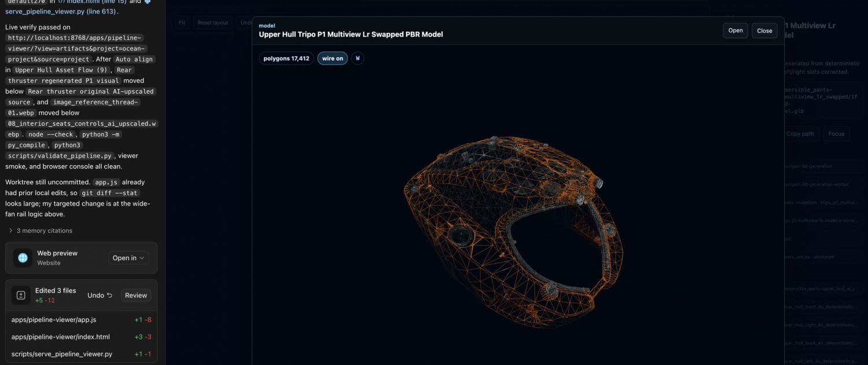Click the Focus button in side panel
Viewport: 868px width, 365px height.
point(836,134)
